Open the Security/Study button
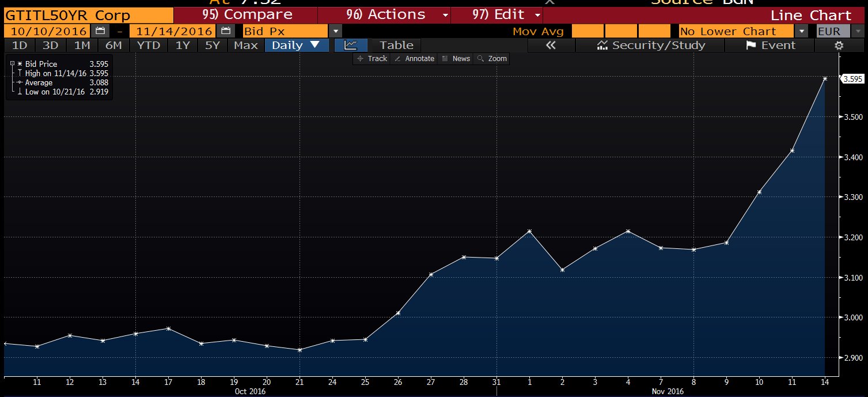The image size is (868, 397). 651,45
